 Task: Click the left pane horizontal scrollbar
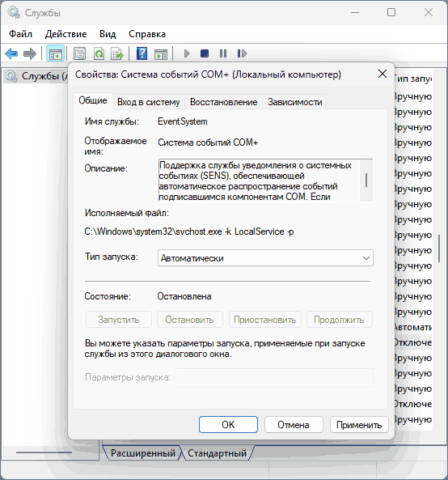coord(44,452)
